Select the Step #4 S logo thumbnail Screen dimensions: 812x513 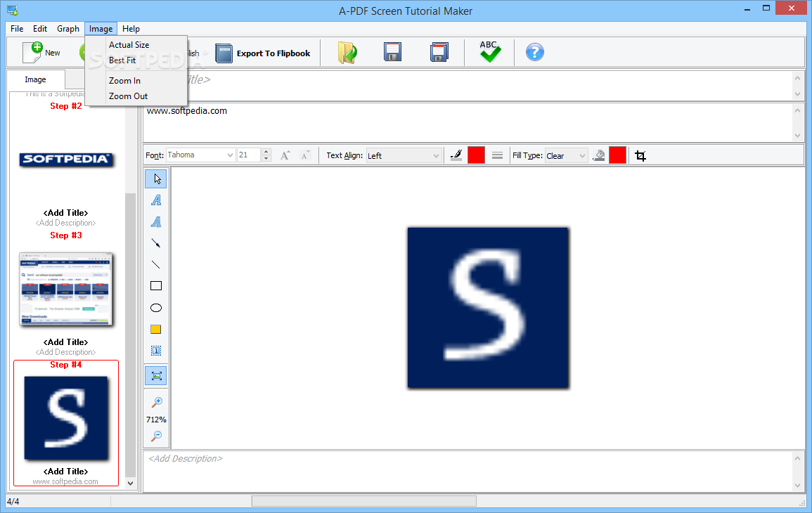[66, 418]
